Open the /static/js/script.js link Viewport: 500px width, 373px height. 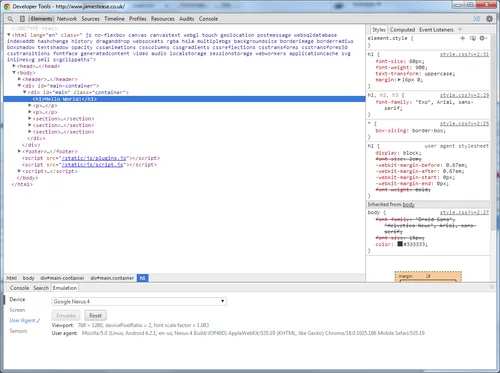[93, 165]
